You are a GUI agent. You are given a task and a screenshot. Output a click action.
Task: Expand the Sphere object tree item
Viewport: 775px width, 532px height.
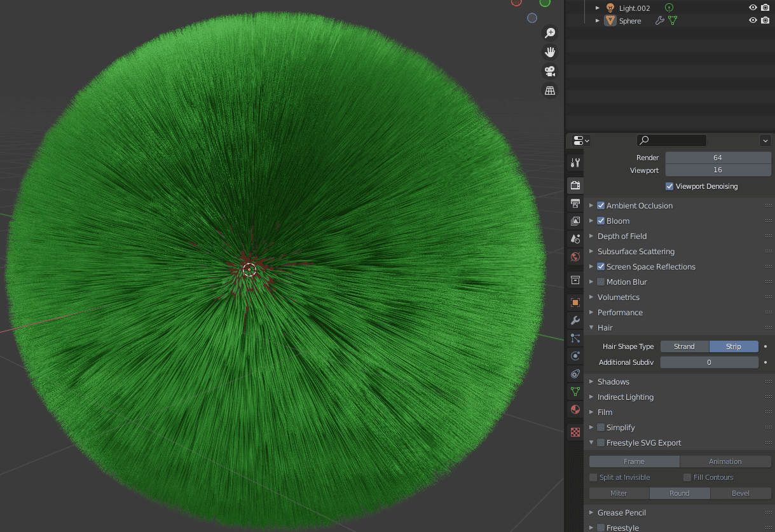[x=597, y=21]
